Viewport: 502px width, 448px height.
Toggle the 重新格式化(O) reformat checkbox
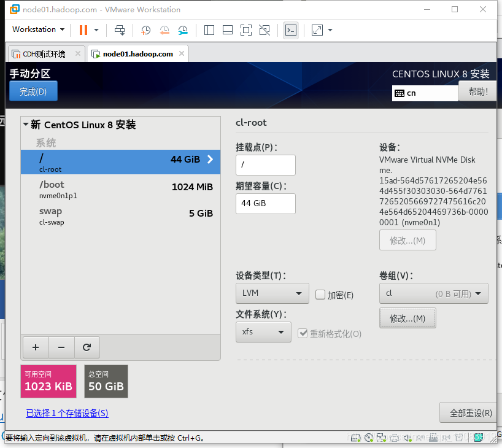click(303, 333)
